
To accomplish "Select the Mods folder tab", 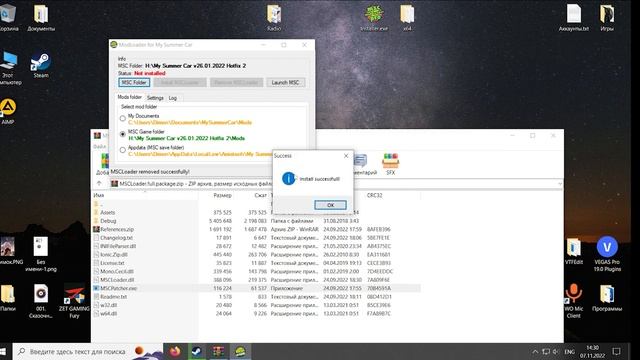I will [129, 97].
